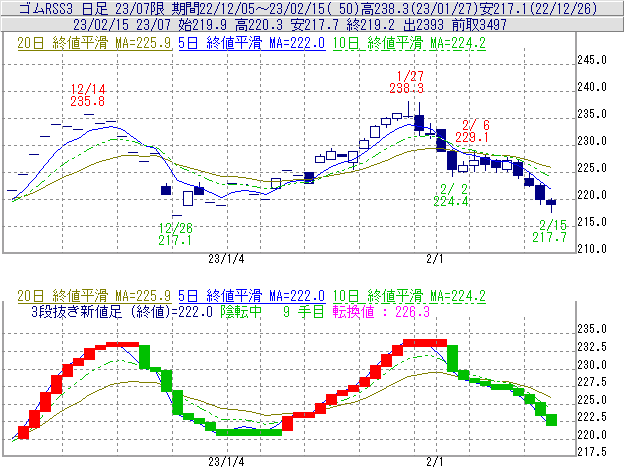Screen dimensions: 624x475
Task: Click the 2/6 peak label 229.1
Action: click(x=472, y=137)
